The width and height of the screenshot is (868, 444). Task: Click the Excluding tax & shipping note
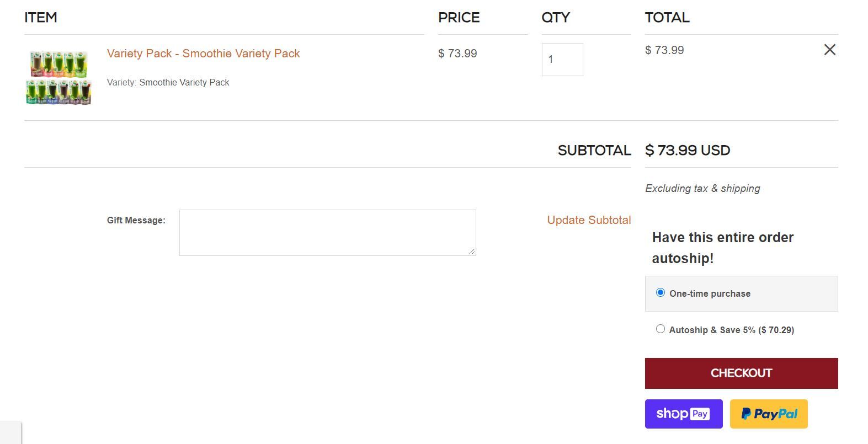pyautogui.click(x=702, y=189)
